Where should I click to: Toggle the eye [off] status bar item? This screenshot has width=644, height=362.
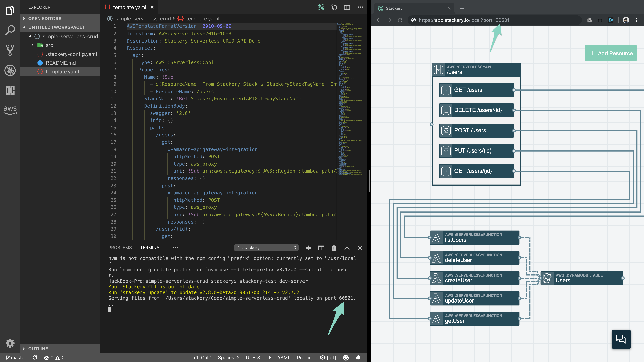coord(328,357)
